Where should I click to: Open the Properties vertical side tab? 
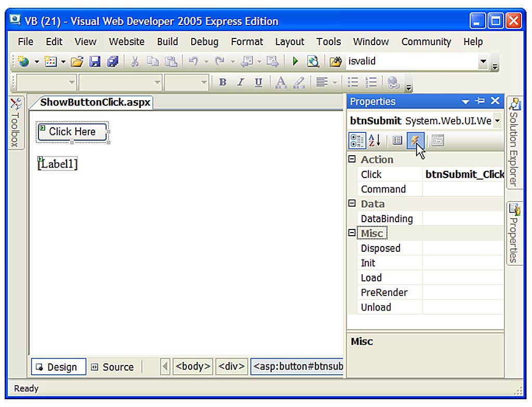point(514,233)
